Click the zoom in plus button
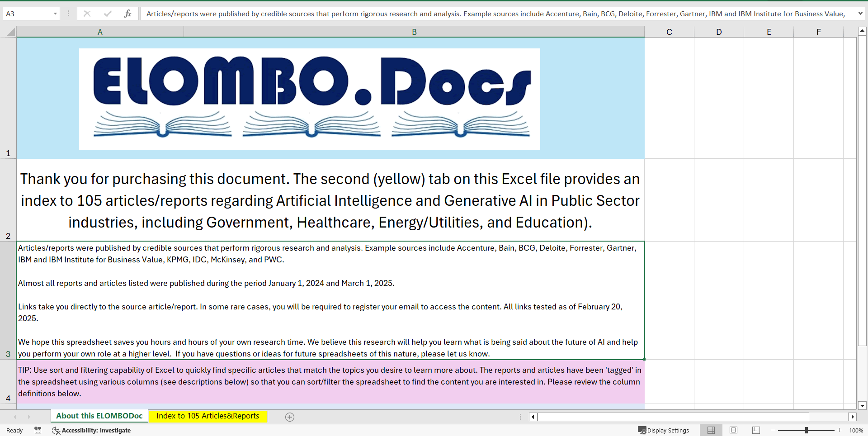This screenshot has height=437, width=868. 840,430
